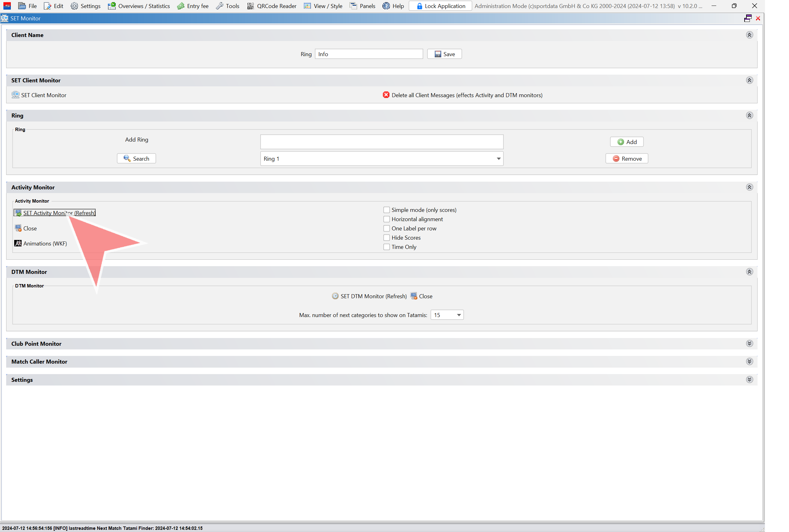Save the client ring name
Image resolution: width=789 pixels, height=532 pixels.
point(444,54)
